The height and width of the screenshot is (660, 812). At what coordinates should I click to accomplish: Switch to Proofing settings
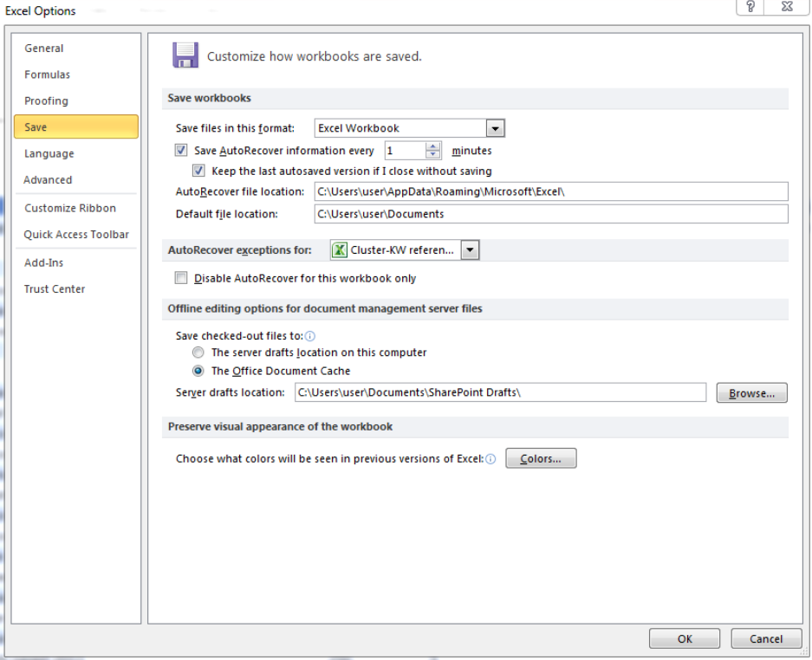76,101
